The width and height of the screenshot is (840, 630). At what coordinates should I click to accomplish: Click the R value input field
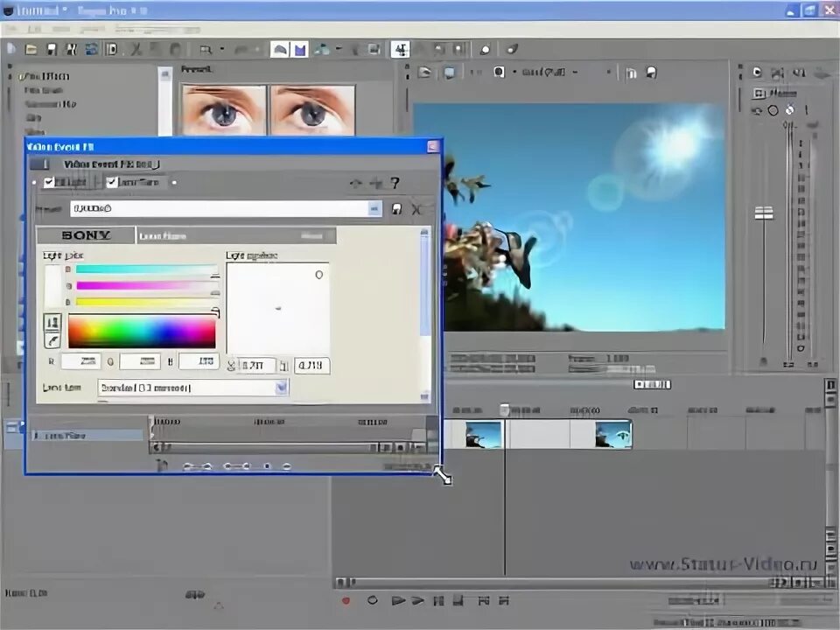81,361
